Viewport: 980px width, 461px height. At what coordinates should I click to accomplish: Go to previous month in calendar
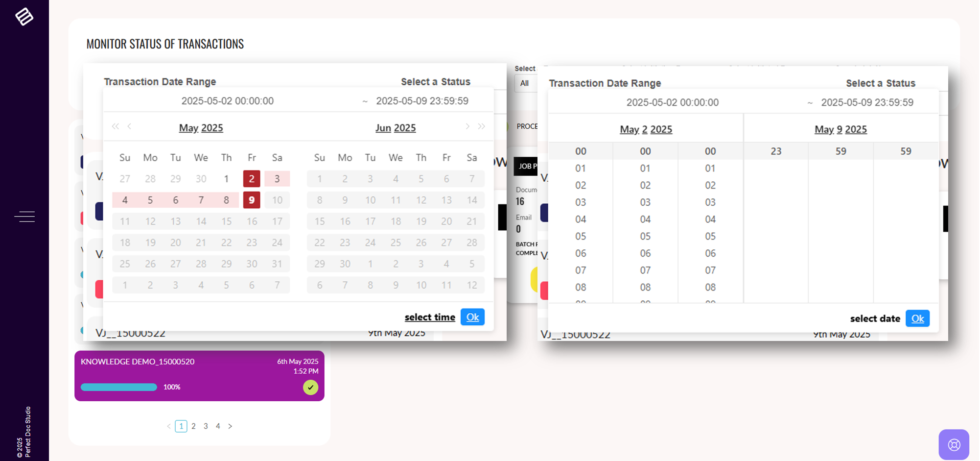coord(130,126)
